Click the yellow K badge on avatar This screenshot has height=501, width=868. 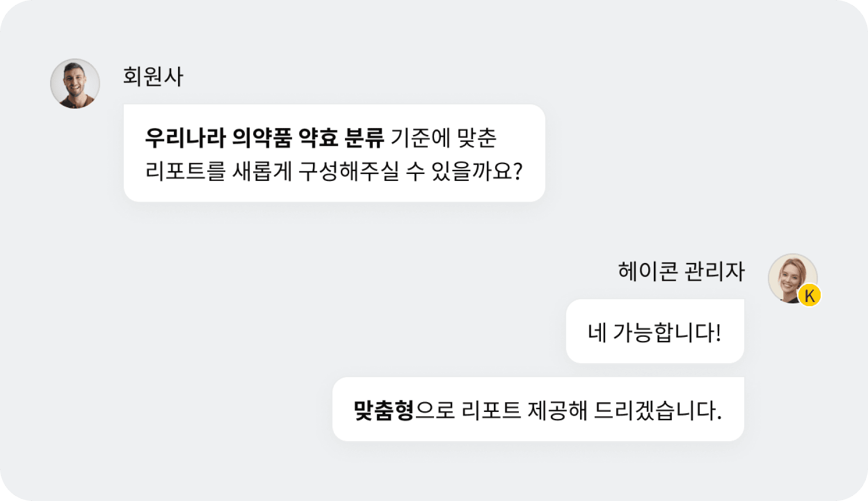[x=810, y=295]
